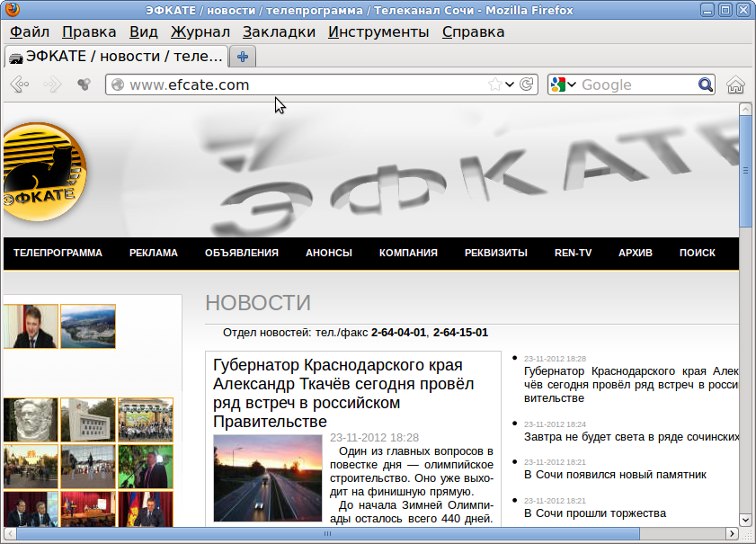Click the browser Back arrow button
This screenshot has width=756, height=544.
(19, 85)
